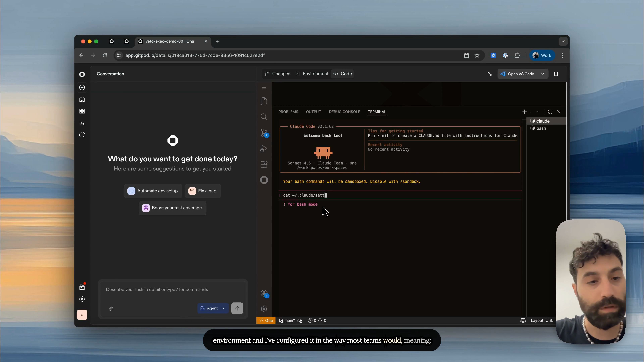The image size is (644, 362).
Task: Open the Source Control icon with badge
Action: 264,133
